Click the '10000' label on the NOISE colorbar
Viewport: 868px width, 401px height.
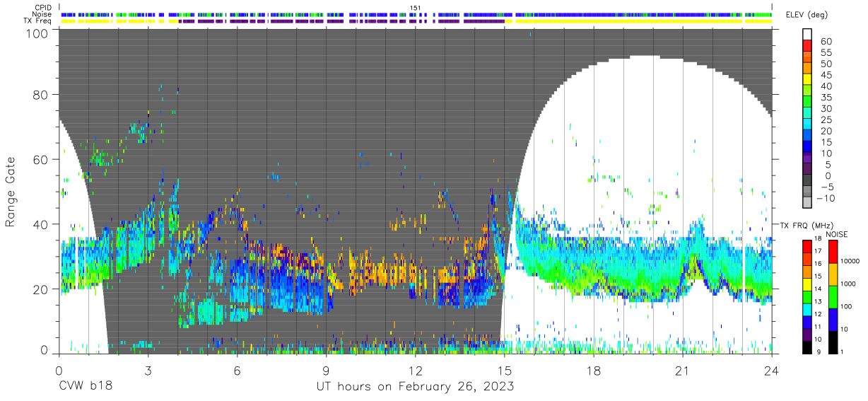point(852,261)
